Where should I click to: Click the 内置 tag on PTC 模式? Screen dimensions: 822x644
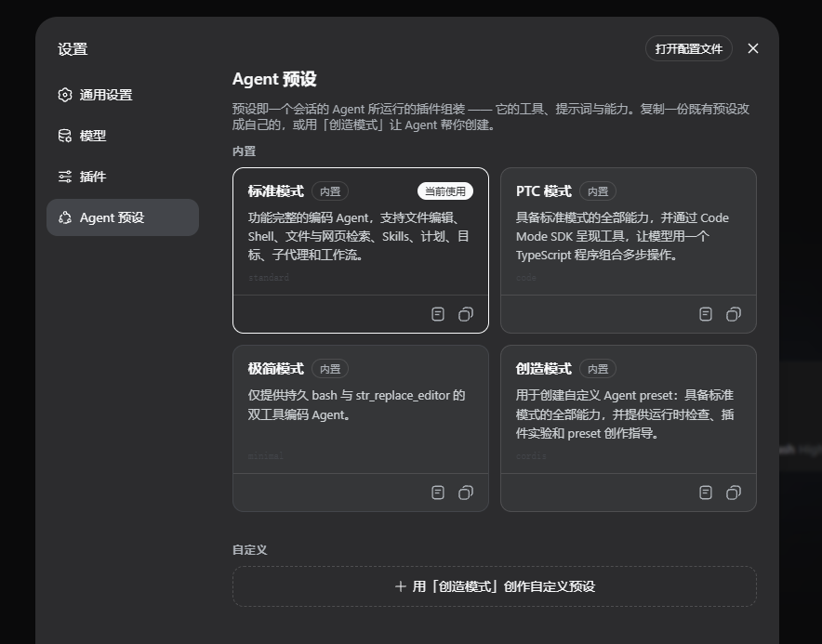click(598, 191)
